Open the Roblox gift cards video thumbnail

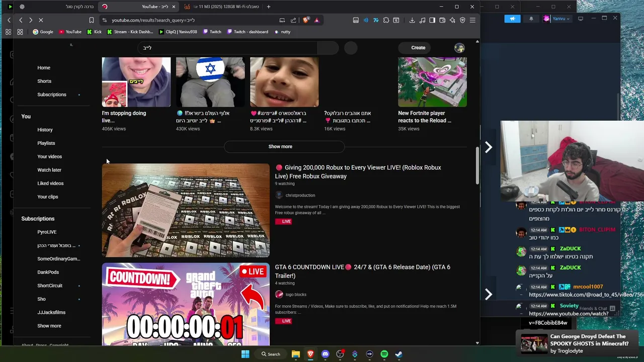[186, 210]
